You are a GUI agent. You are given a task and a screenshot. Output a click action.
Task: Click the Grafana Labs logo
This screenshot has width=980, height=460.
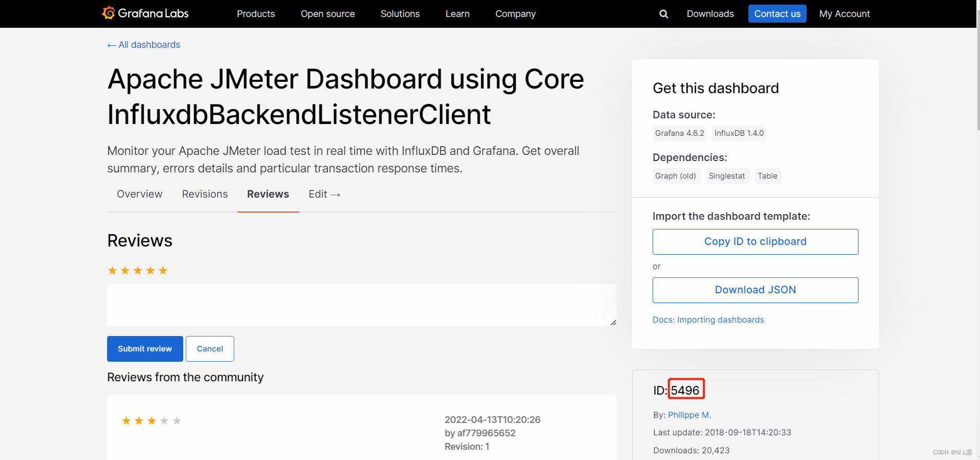pyautogui.click(x=145, y=13)
